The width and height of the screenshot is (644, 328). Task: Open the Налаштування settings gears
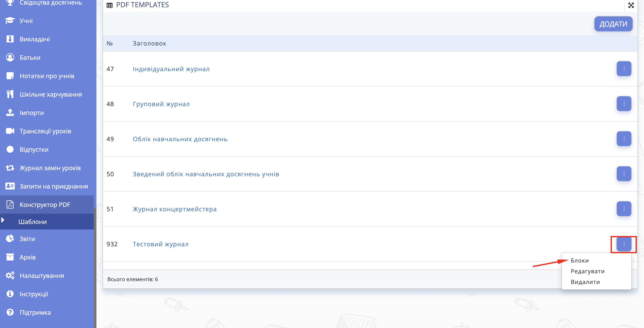tap(10, 275)
